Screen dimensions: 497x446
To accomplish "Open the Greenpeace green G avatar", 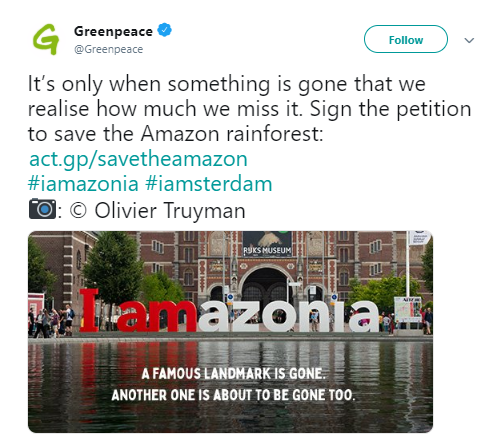I will coord(46,39).
